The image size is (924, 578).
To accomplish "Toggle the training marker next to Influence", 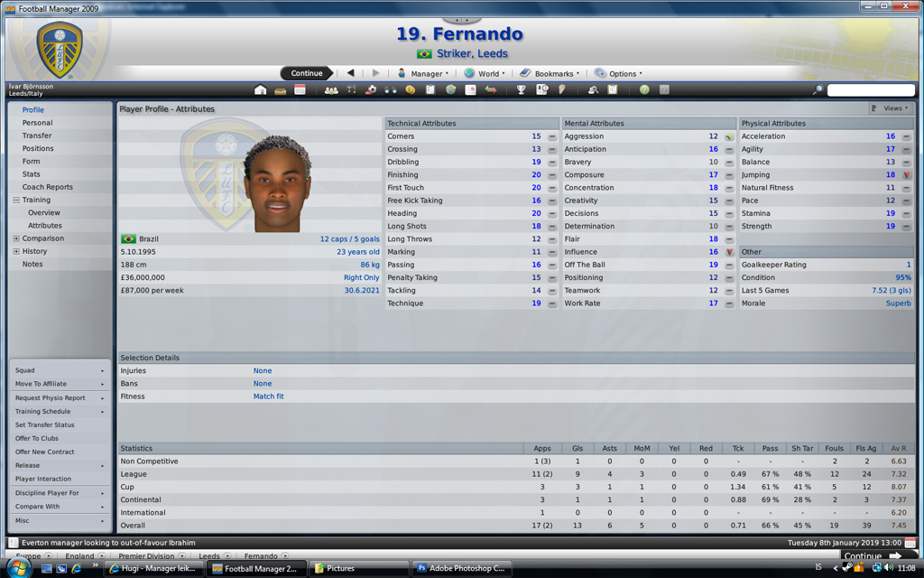I will point(729,253).
